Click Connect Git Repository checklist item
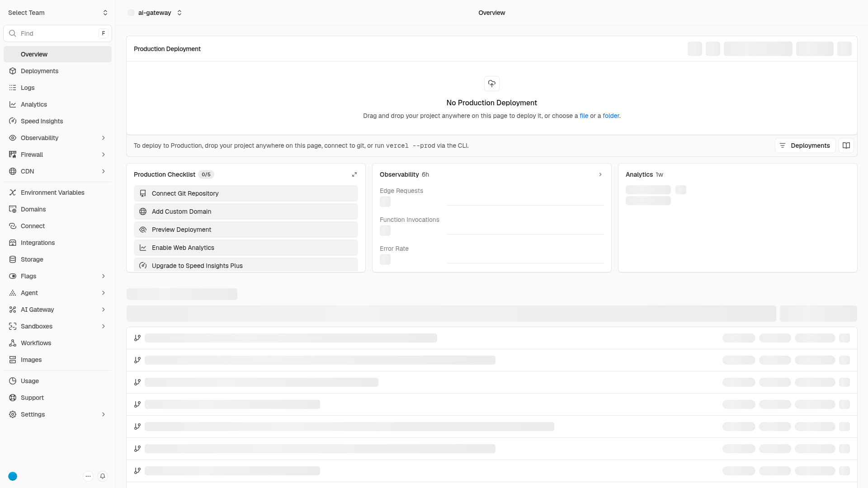This screenshot has width=868, height=488. click(x=246, y=193)
